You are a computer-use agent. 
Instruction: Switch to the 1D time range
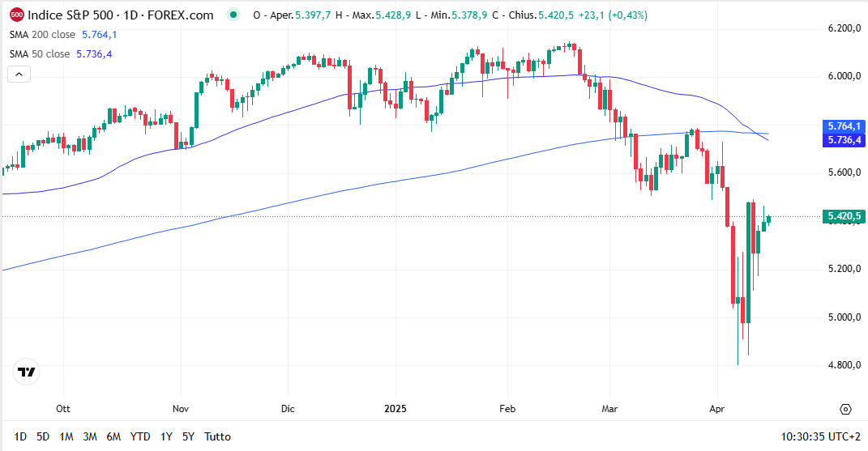(20, 436)
